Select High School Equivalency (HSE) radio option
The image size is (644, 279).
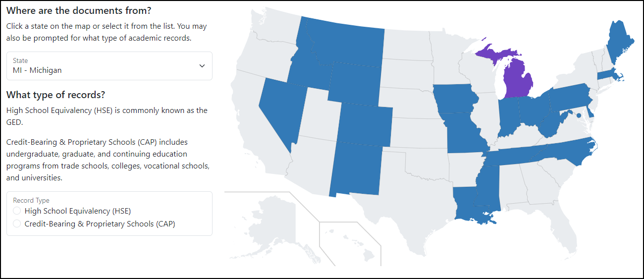(17, 211)
